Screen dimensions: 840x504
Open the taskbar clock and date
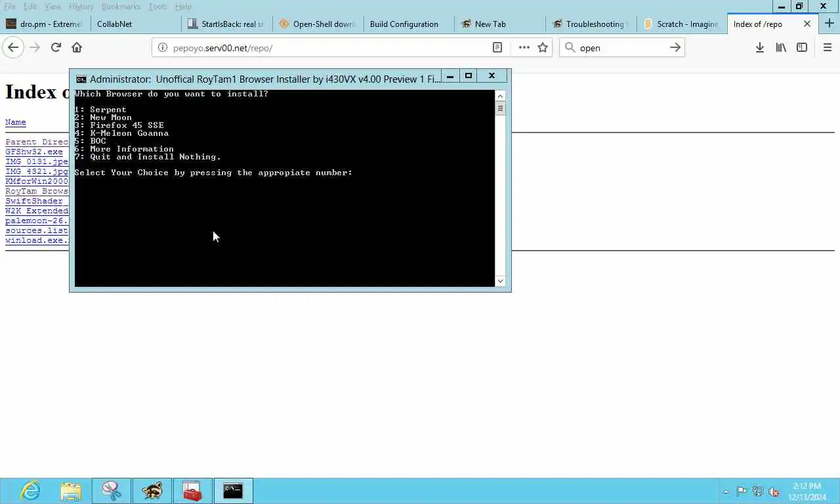click(x=807, y=492)
